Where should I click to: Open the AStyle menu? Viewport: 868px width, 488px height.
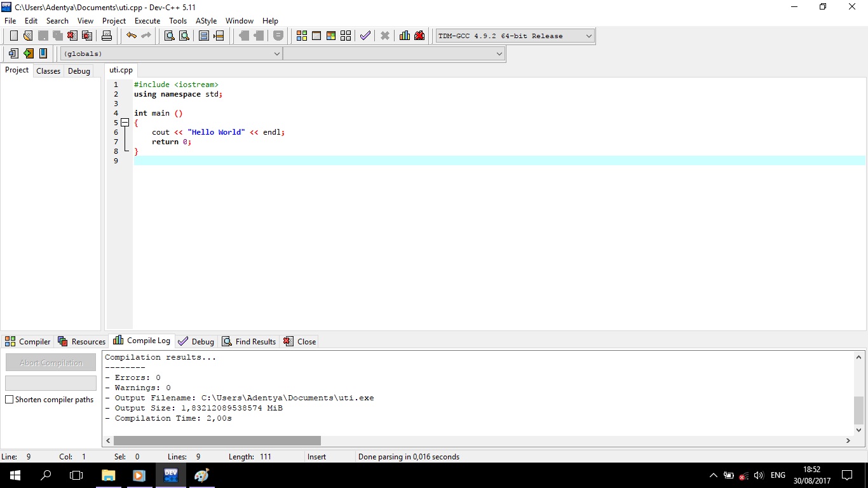pyautogui.click(x=207, y=21)
